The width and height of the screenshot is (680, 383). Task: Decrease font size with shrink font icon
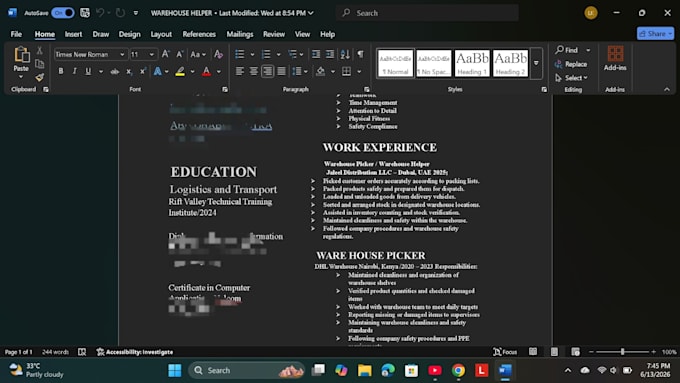[x=180, y=54]
